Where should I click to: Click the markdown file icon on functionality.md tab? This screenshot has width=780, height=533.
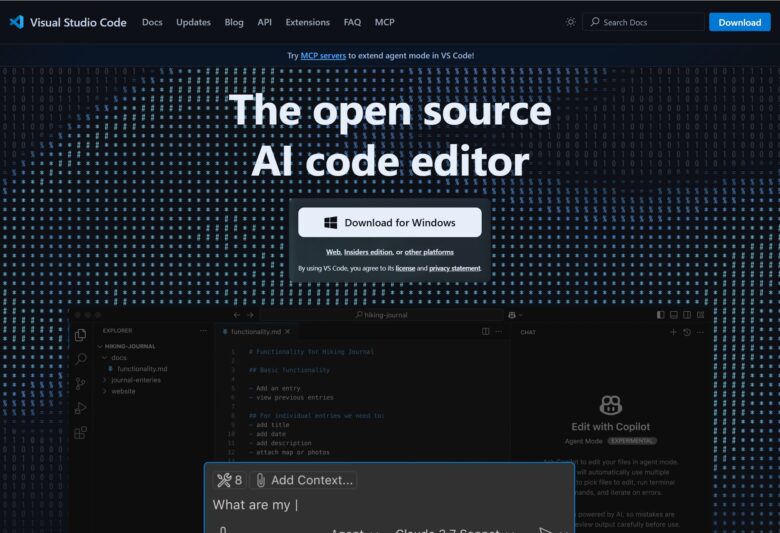click(225, 331)
